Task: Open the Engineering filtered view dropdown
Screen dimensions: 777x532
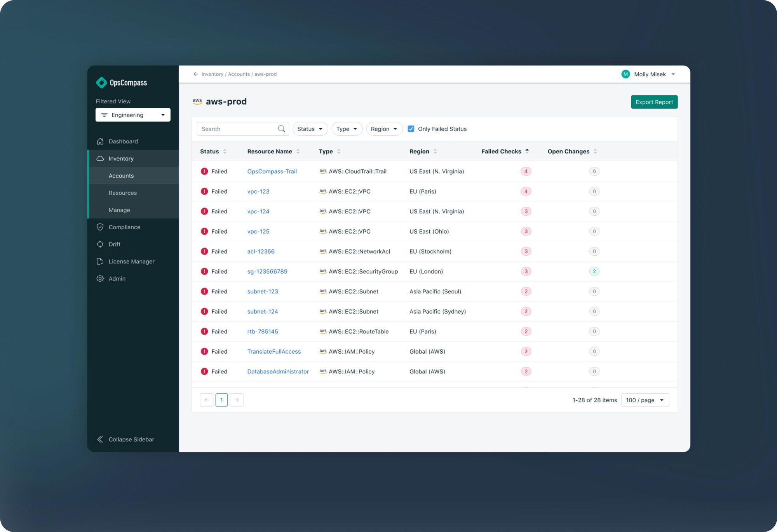Action: click(x=133, y=115)
